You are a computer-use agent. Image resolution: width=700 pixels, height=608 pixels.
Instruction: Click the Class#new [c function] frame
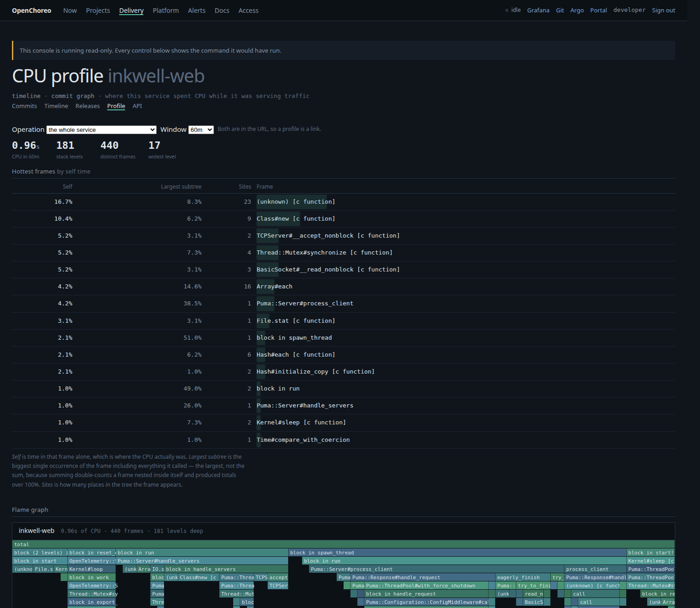point(295,219)
